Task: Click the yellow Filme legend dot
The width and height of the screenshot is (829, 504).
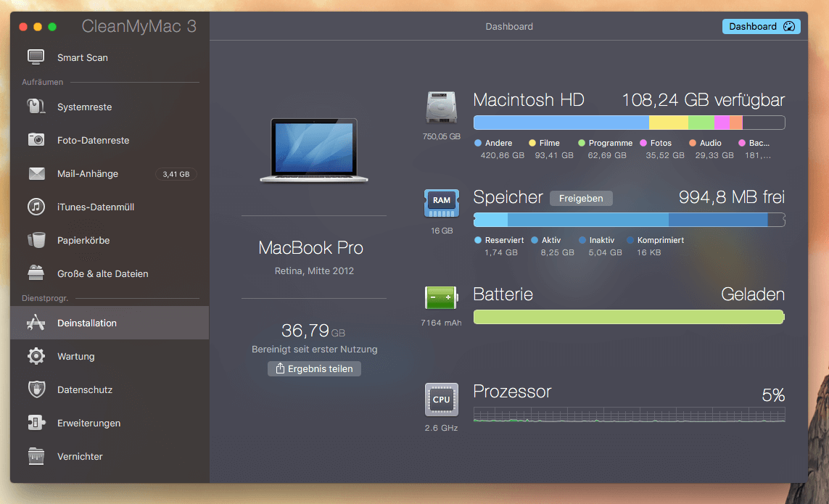Action: (x=532, y=143)
